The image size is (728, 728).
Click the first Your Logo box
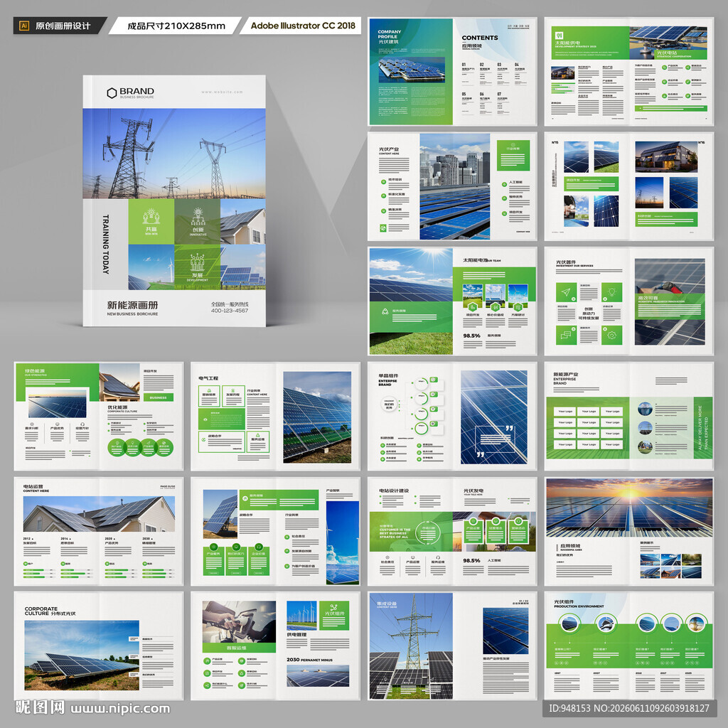(x=565, y=412)
